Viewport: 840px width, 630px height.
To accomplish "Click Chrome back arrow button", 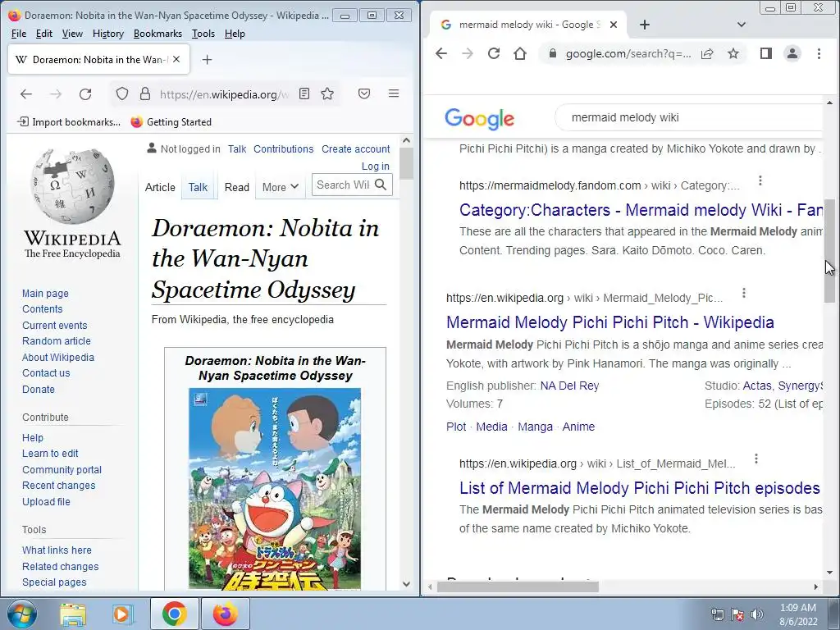I will (441, 53).
